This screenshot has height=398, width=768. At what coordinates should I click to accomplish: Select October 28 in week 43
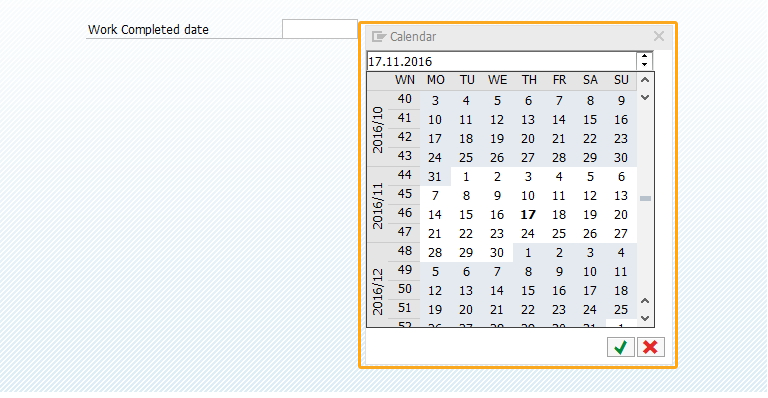click(559, 158)
